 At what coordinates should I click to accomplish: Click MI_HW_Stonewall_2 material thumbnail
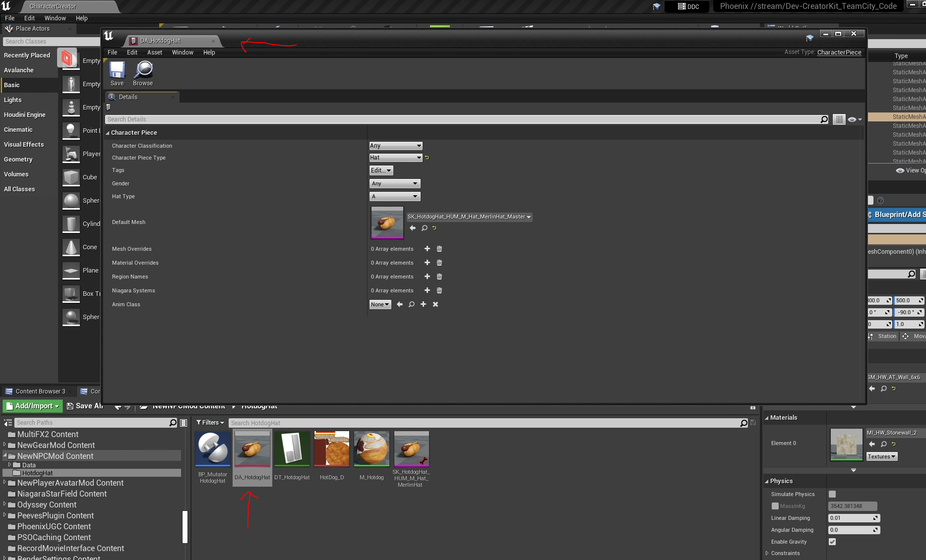tap(847, 445)
